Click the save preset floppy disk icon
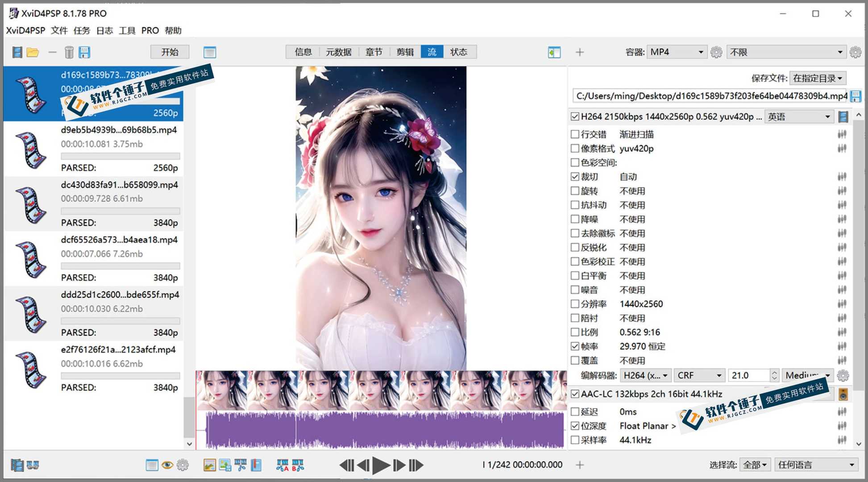 click(84, 52)
